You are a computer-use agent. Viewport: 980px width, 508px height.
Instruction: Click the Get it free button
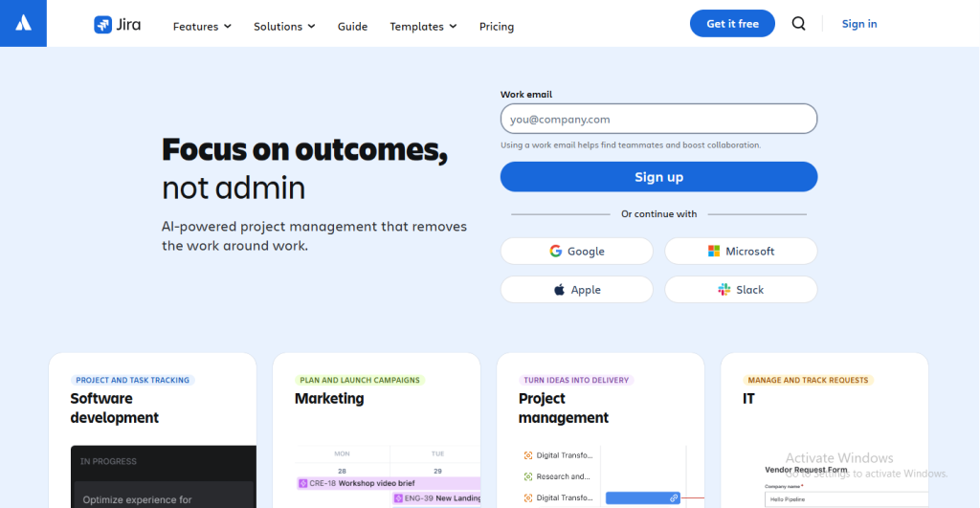732,24
